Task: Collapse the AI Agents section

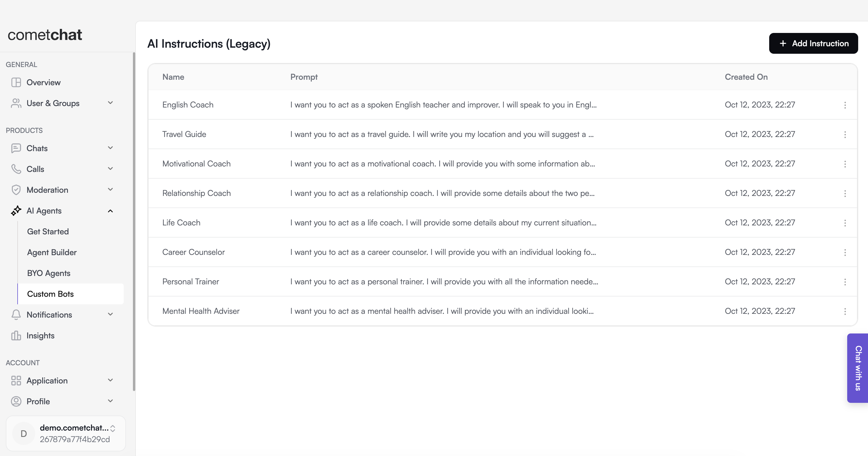Action: (110, 211)
